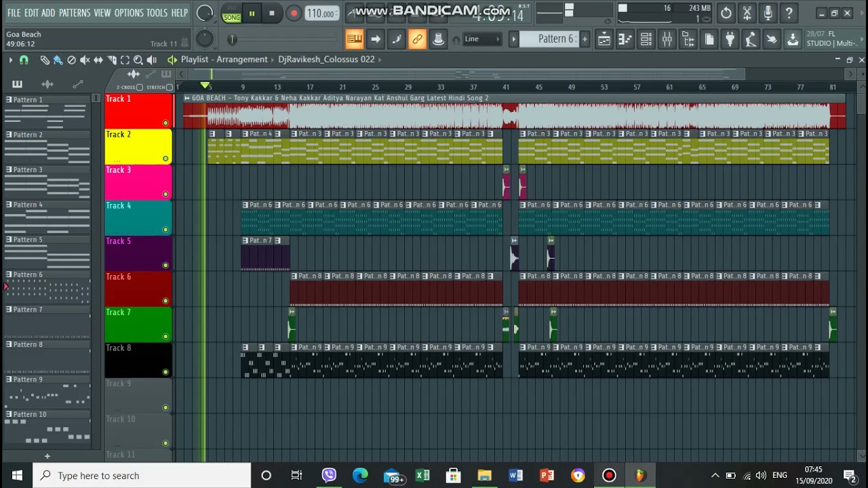The image size is (868, 488).
Task: Stop playback
Action: coord(272,13)
